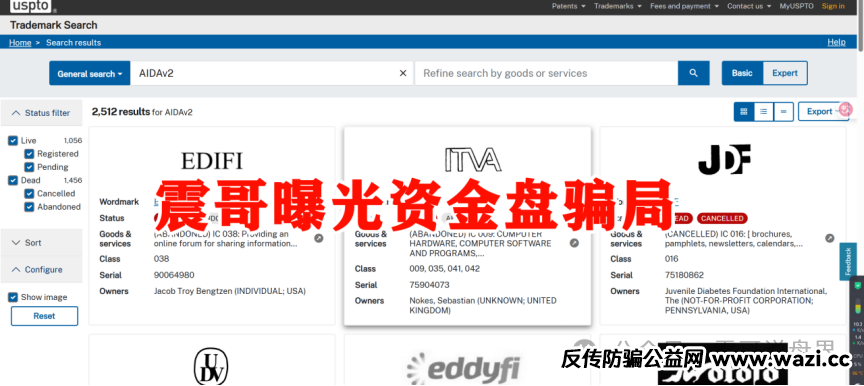Click class value 009, 035, 041, 042
Viewport: 864px width, 386px height.
click(445, 269)
